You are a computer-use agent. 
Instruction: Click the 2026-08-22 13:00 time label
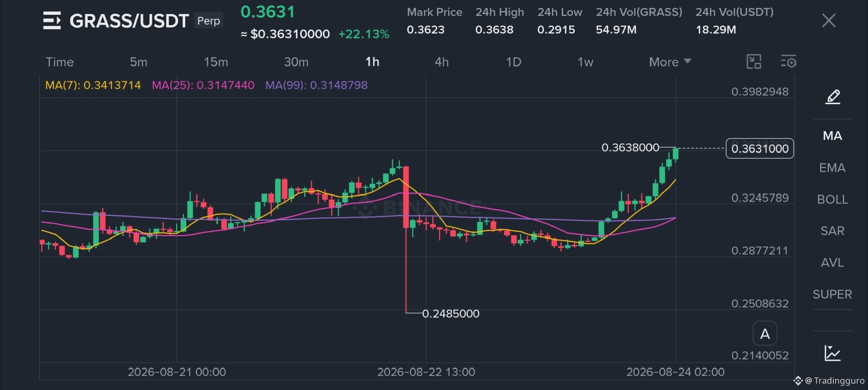426,372
